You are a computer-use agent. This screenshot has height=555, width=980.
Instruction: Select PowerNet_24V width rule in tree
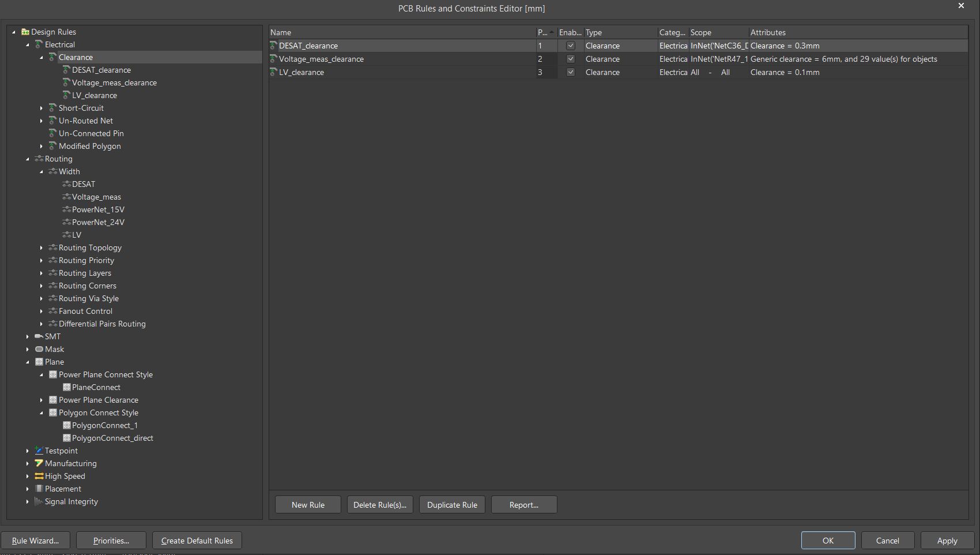tap(98, 222)
